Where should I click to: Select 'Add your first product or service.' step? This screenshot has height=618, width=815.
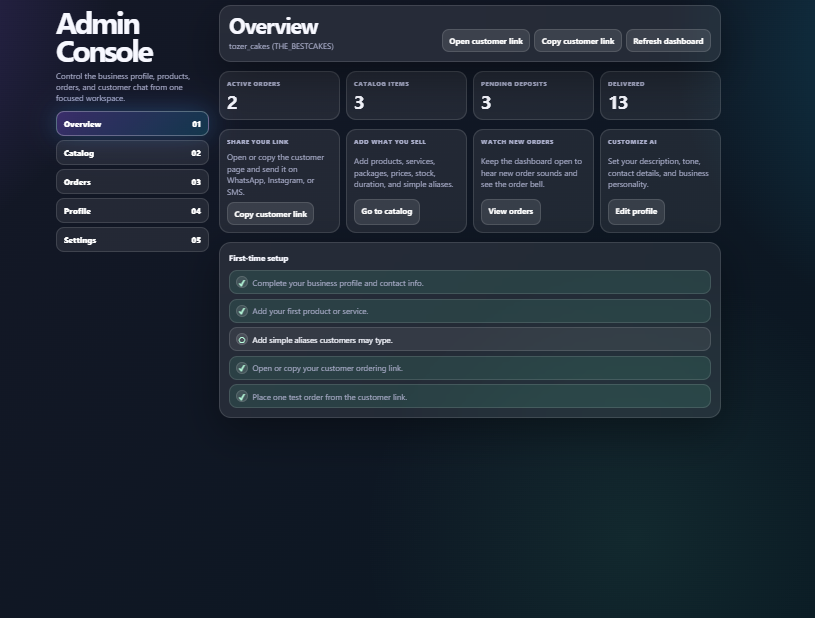pyautogui.click(x=469, y=311)
